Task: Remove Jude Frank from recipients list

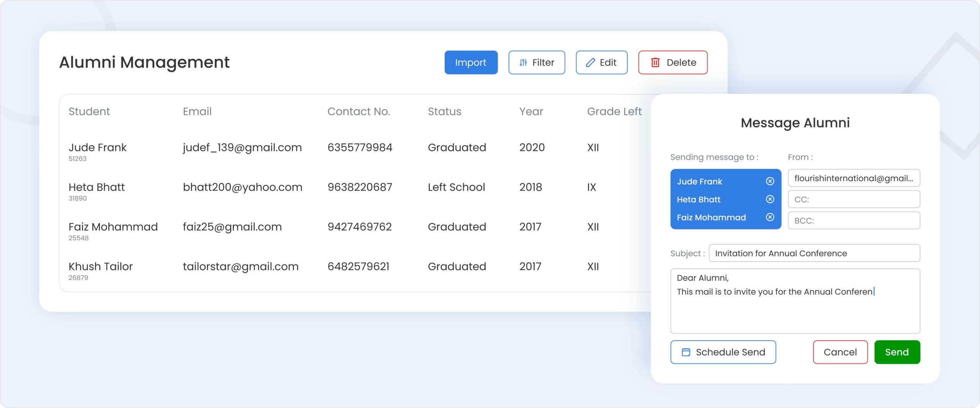Action: (770, 181)
